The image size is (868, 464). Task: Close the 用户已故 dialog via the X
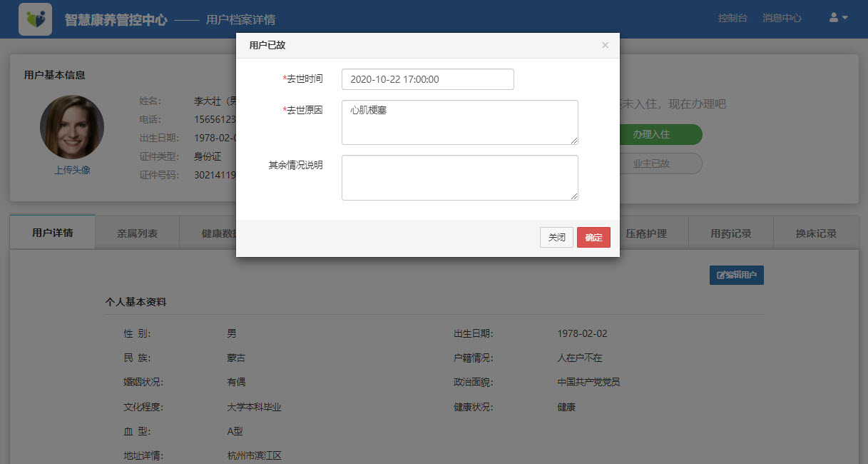[x=605, y=45]
